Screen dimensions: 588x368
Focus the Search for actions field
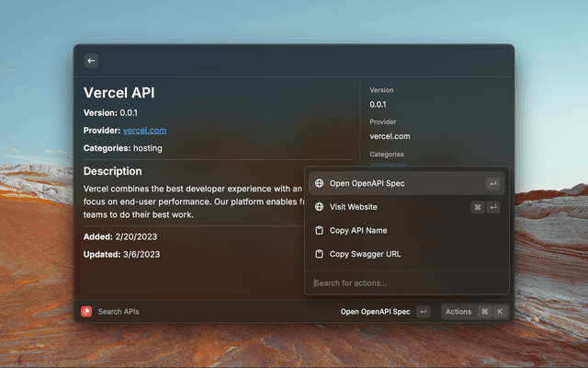tap(404, 282)
